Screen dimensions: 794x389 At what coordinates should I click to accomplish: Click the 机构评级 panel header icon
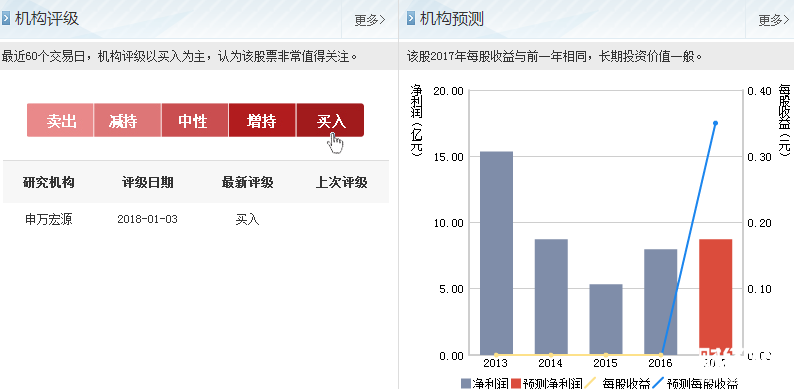point(6,19)
